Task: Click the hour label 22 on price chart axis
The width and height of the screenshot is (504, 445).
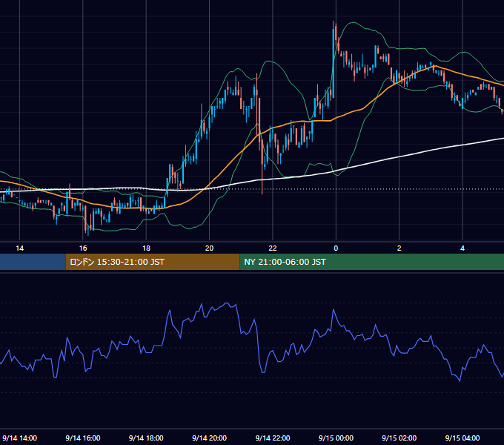Action: [273, 248]
